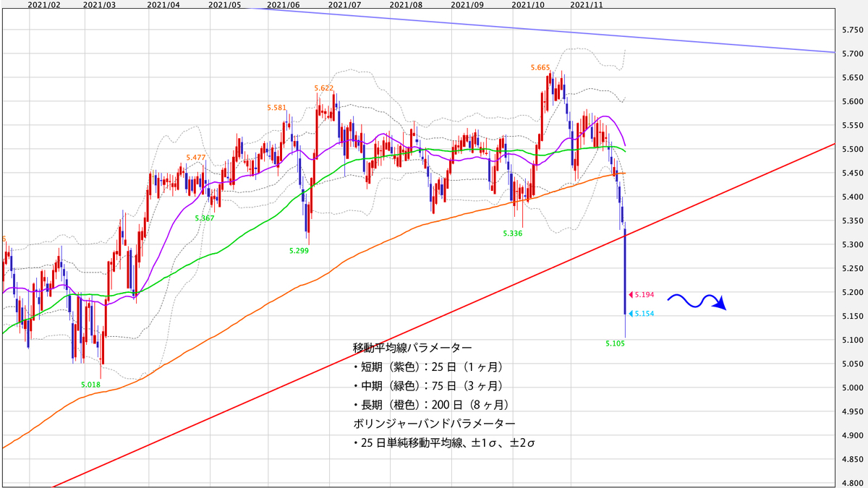868x488 pixels.
Task: Click the 移動平均線パラメーター heading
Action: [413, 348]
